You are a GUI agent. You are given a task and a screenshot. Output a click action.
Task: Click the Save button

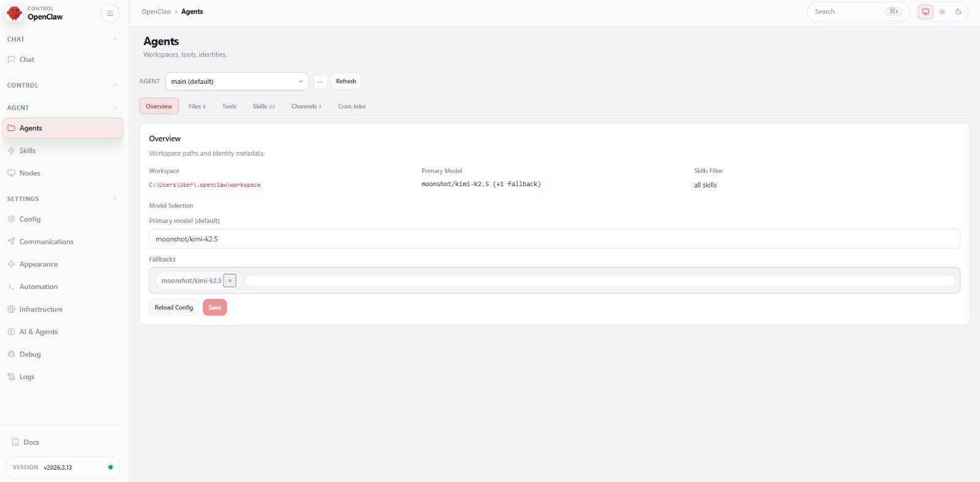click(x=214, y=307)
